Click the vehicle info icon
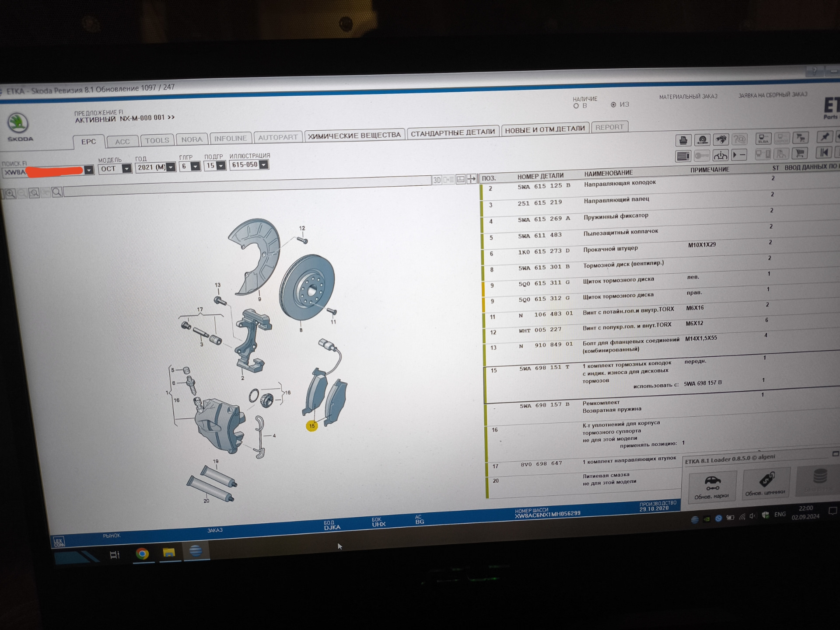 [721, 155]
